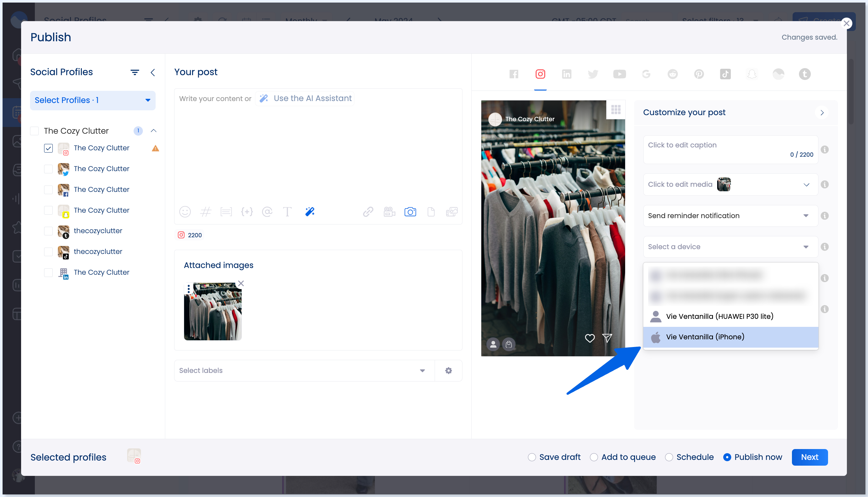Edit the Instagram caption field
The image size is (868, 497).
[731, 150]
